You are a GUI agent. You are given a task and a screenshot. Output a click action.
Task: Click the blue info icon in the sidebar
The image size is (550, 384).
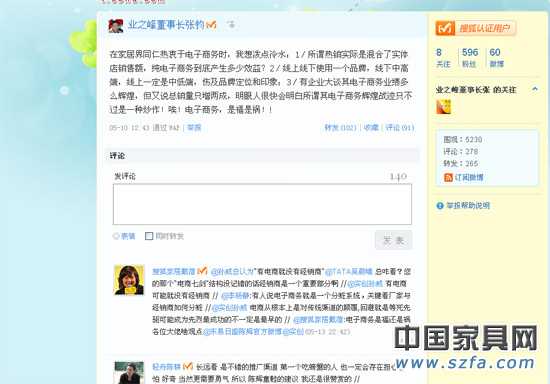click(x=440, y=206)
